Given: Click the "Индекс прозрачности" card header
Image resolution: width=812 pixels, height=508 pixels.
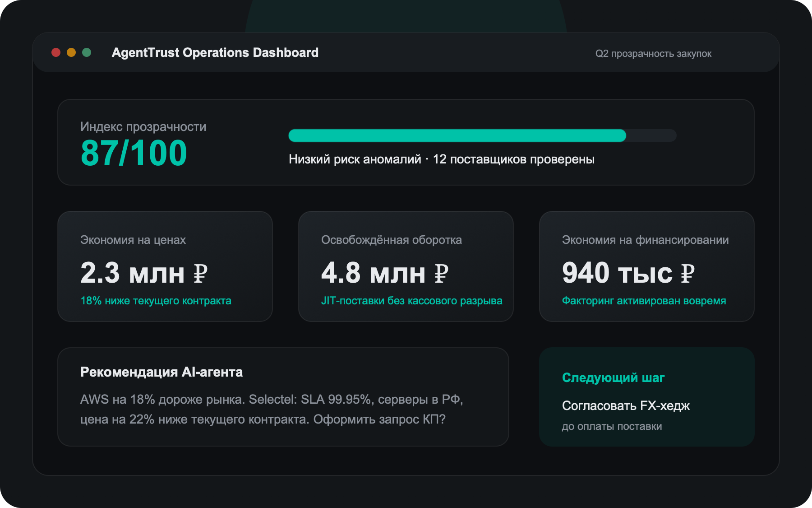Looking at the screenshot, I should pyautogui.click(x=143, y=127).
